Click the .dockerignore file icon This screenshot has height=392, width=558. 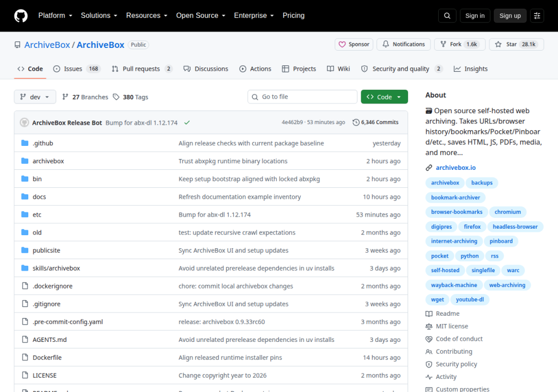[x=25, y=286]
